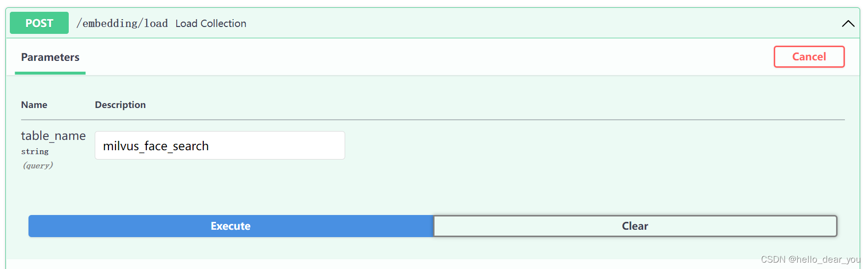This screenshot has width=868, height=269.
Task: Click the Name column header
Action: pos(34,105)
